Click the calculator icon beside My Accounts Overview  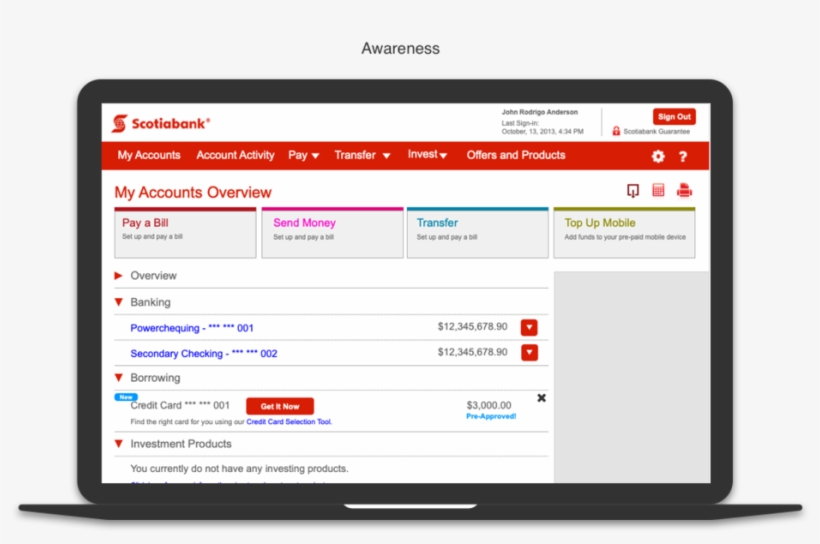658,190
